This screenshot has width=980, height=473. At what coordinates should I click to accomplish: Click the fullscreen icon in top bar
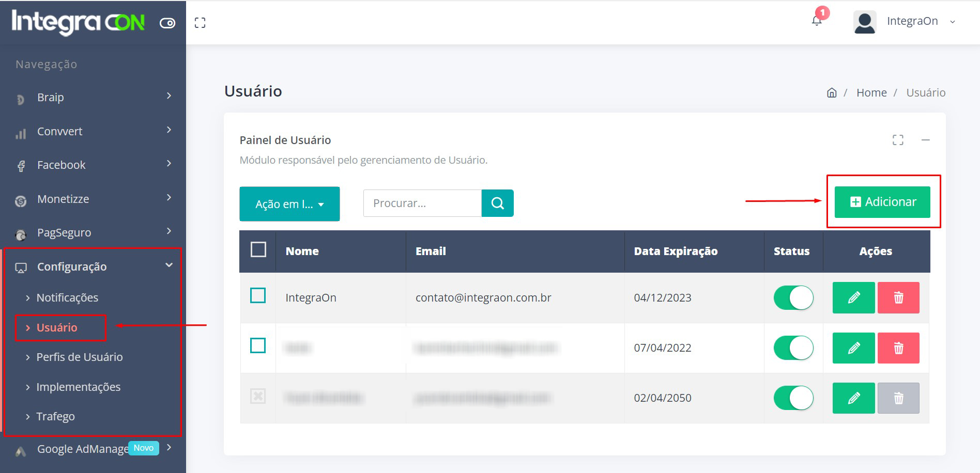click(200, 23)
